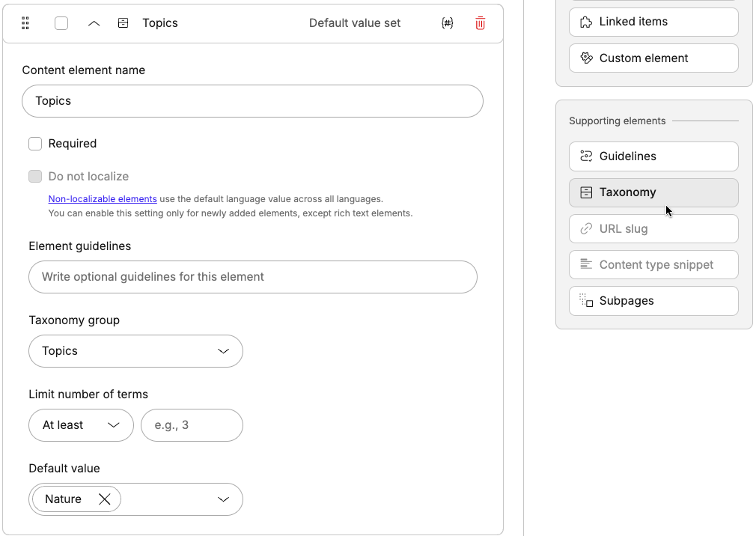Select the Linked items element type
The width and height of the screenshot is (756, 536).
[653, 22]
